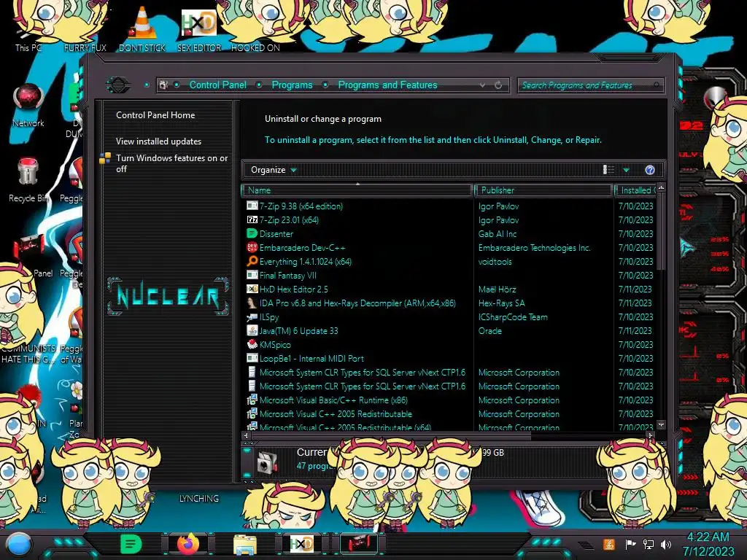Select ILSpy in program list
Image resolution: width=747 pixels, height=560 pixels.
(x=269, y=316)
